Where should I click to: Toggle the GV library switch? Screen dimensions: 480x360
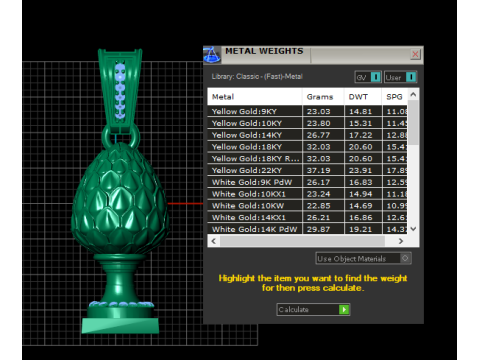tap(368, 77)
